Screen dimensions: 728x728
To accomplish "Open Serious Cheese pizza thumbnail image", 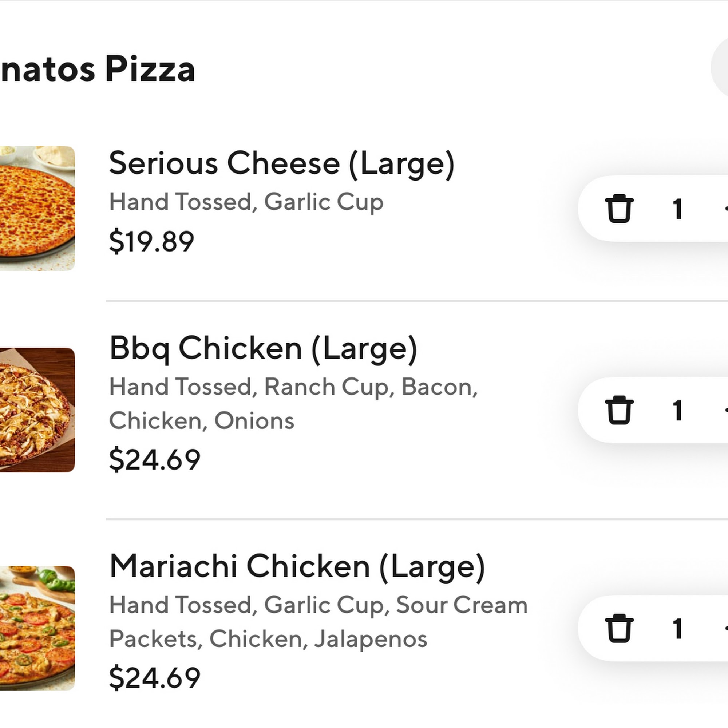I will click(37, 208).
